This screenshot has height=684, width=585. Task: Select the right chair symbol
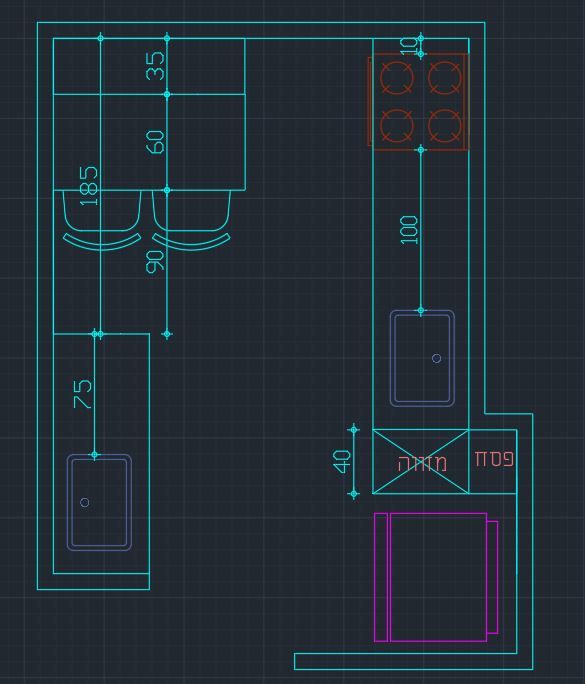click(x=191, y=220)
